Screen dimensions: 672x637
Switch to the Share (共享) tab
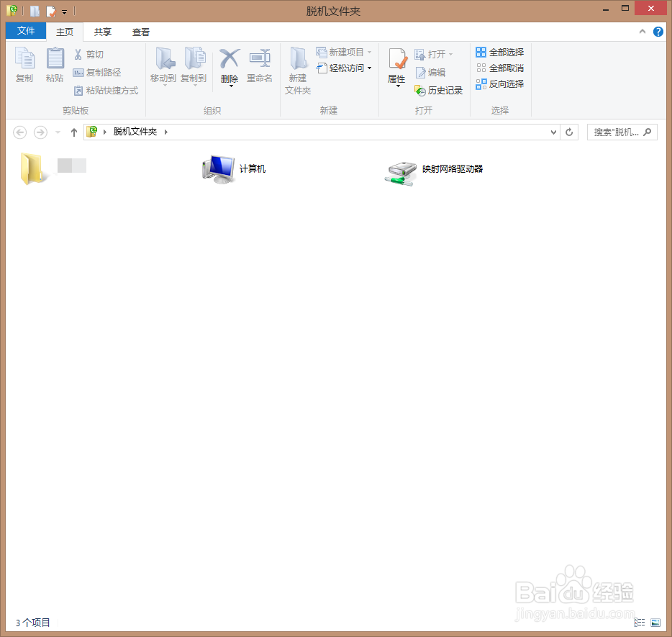(x=103, y=32)
